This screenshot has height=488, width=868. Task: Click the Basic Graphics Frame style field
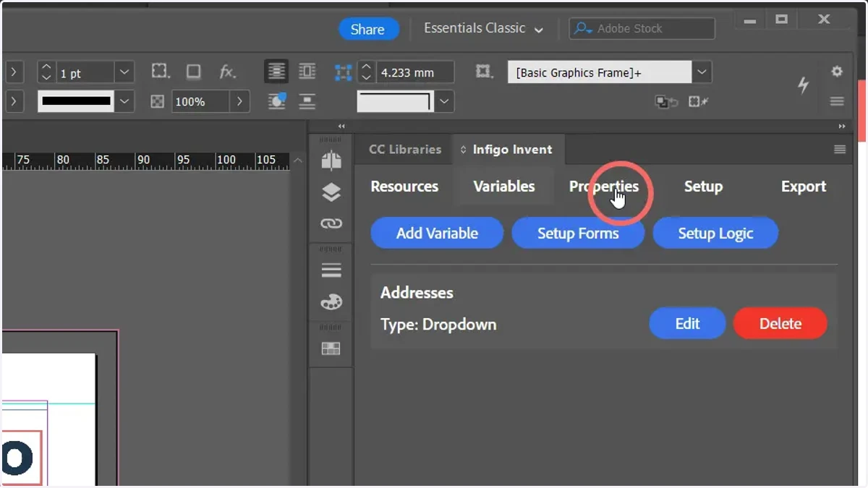(x=600, y=72)
